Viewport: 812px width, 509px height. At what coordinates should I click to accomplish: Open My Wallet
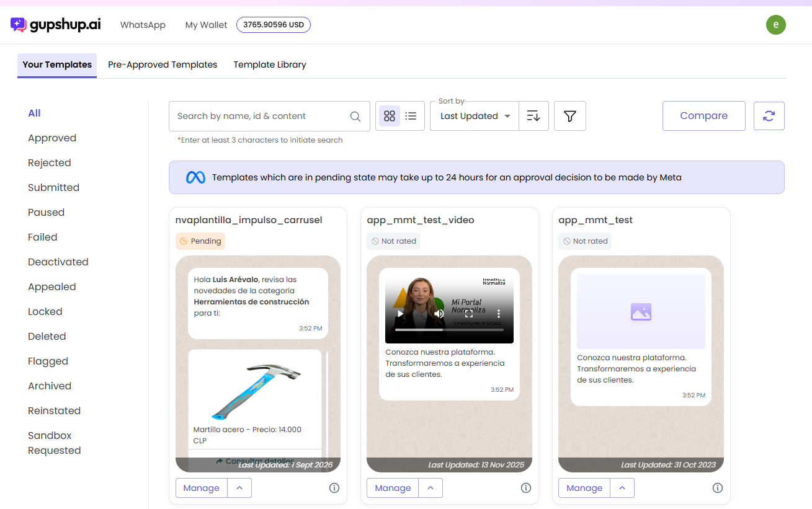click(207, 25)
